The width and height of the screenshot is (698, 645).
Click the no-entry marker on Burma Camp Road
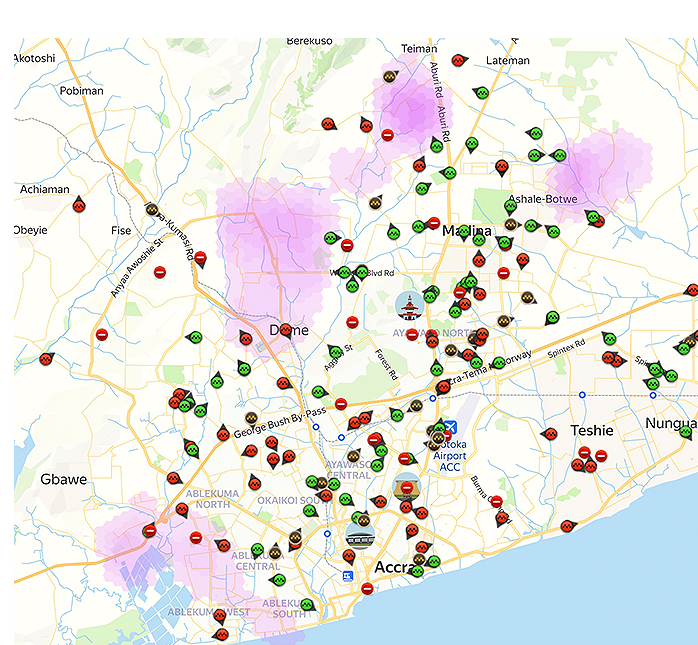click(496, 501)
